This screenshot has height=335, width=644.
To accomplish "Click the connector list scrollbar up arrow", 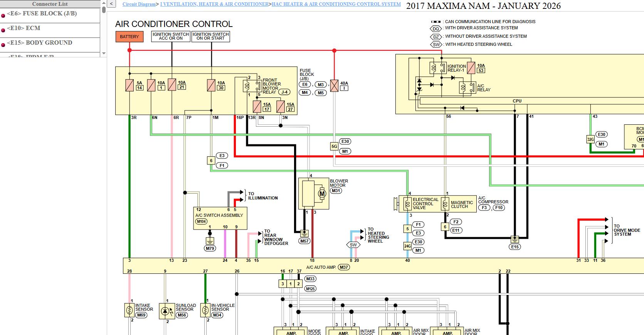I will click(x=104, y=3).
